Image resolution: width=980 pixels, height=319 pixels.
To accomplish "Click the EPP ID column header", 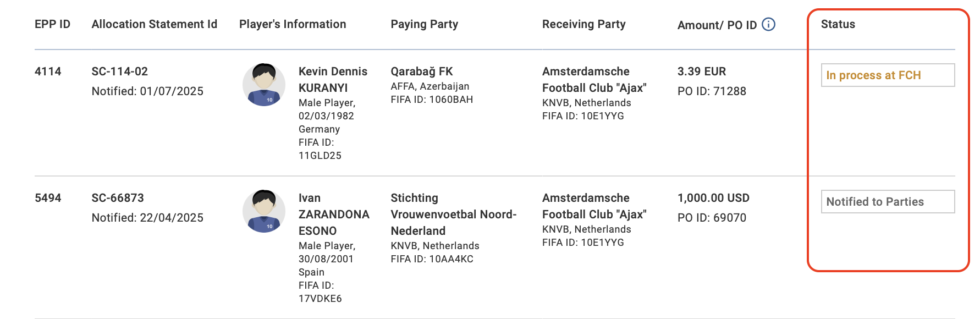I will (52, 24).
